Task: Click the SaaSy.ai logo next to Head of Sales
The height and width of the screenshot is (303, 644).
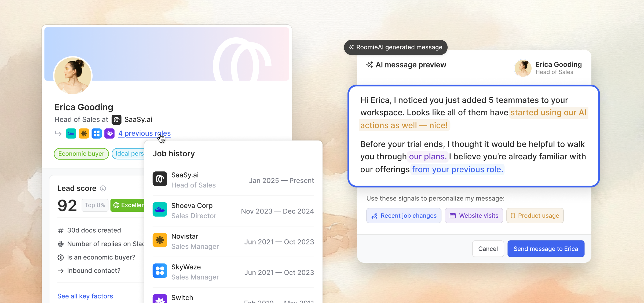Action: coord(116,120)
